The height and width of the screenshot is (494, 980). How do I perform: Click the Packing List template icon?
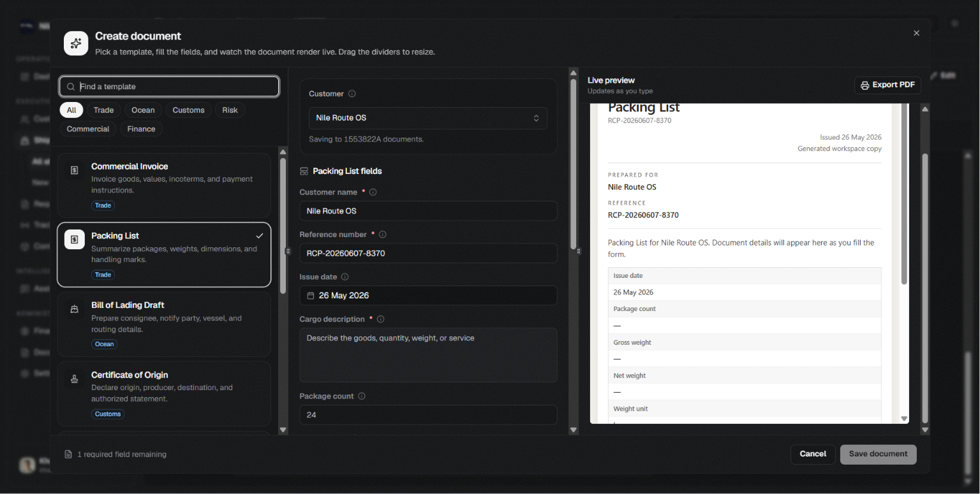tap(75, 240)
